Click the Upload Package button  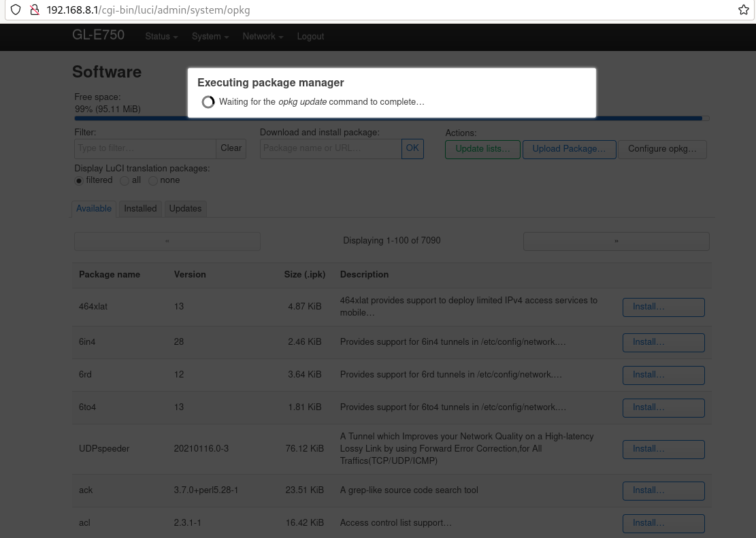tap(569, 150)
